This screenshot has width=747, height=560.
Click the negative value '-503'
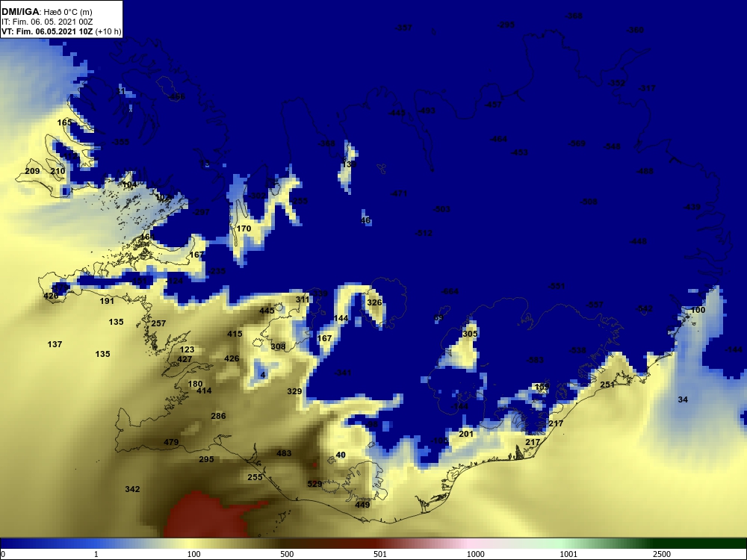pyautogui.click(x=441, y=210)
